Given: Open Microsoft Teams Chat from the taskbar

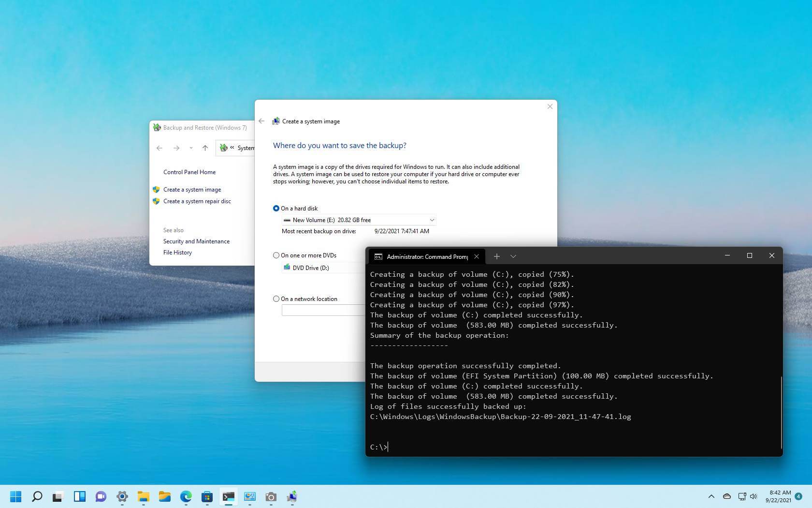Looking at the screenshot, I should pyautogui.click(x=101, y=496).
